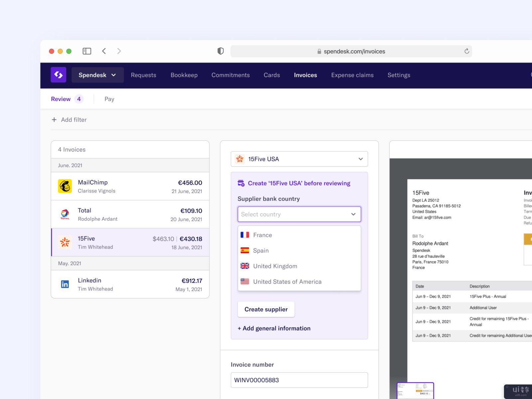Click the France flag icon

point(245,235)
